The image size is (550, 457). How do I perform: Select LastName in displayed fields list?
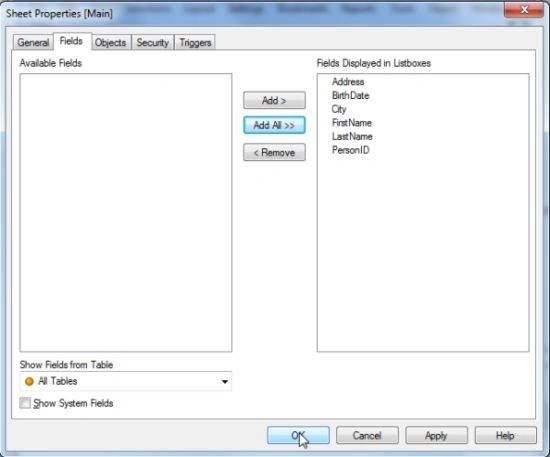tap(352, 136)
